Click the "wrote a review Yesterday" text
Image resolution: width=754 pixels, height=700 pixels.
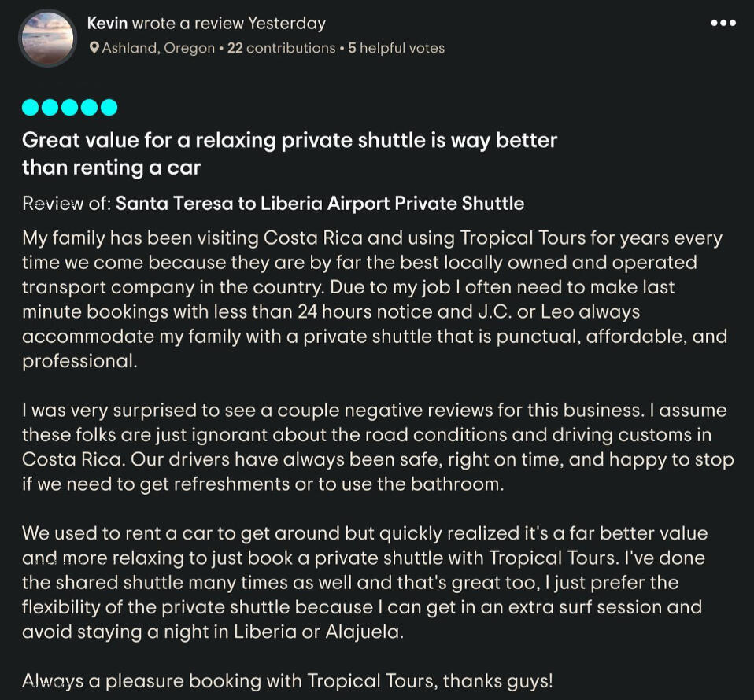click(x=228, y=24)
